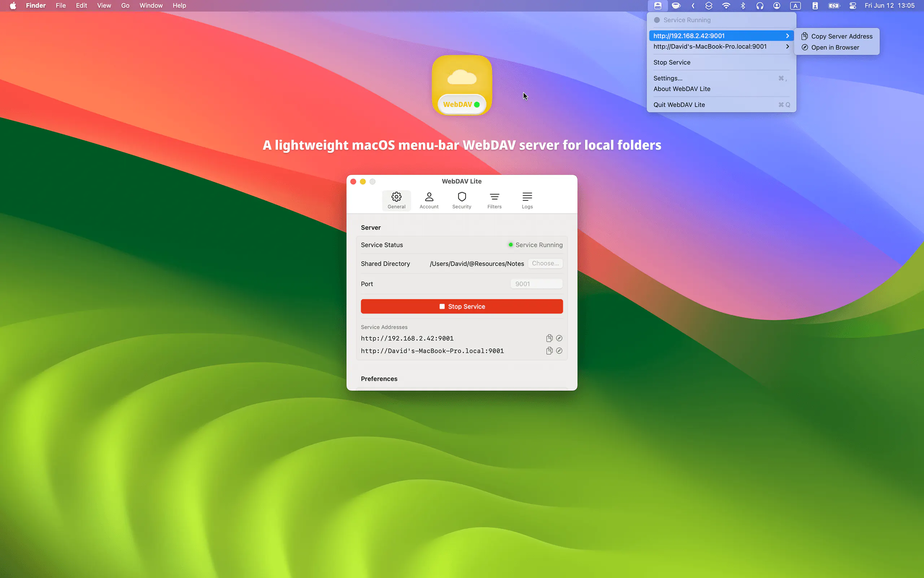Click the stacked layers menu bar icon
Screen dimensions: 924x578
point(709,6)
